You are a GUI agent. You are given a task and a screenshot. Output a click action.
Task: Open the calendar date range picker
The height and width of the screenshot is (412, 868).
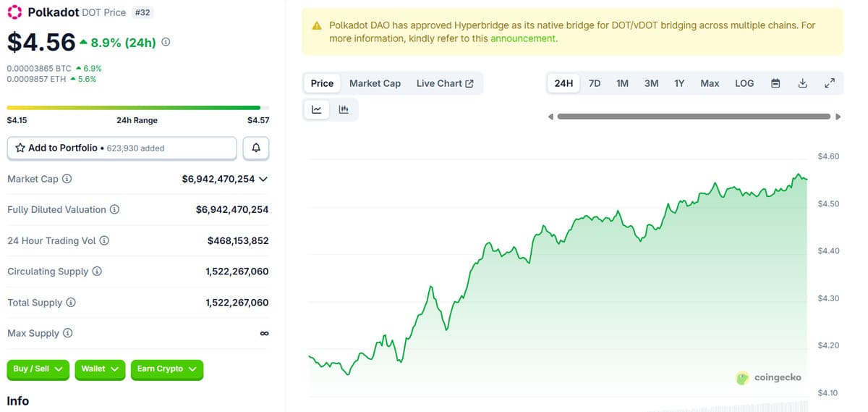tap(775, 83)
